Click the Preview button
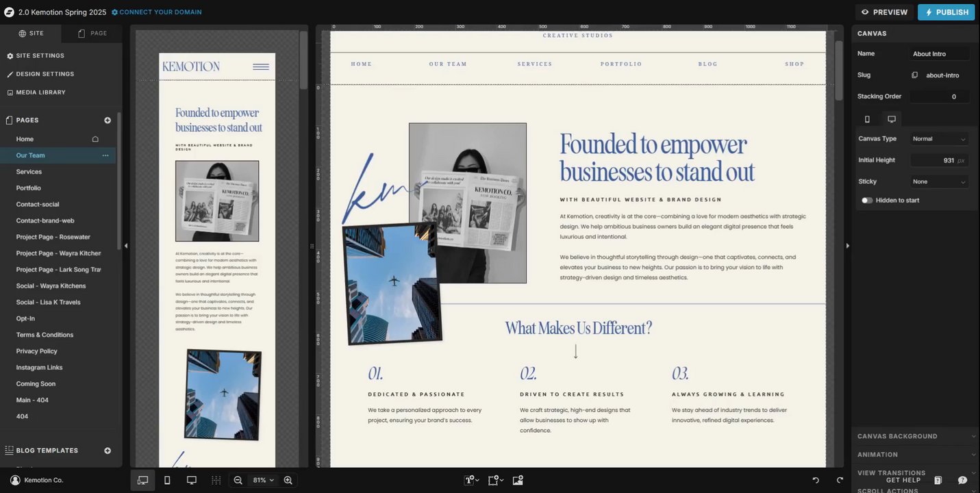Image resolution: width=980 pixels, height=493 pixels. pyautogui.click(x=884, y=12)
